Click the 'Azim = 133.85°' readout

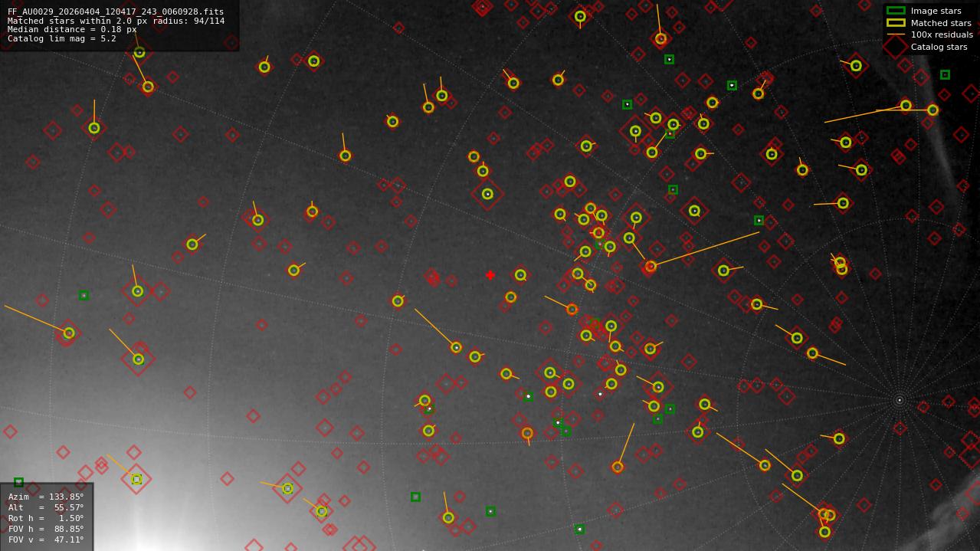click(x=46, y=497)
